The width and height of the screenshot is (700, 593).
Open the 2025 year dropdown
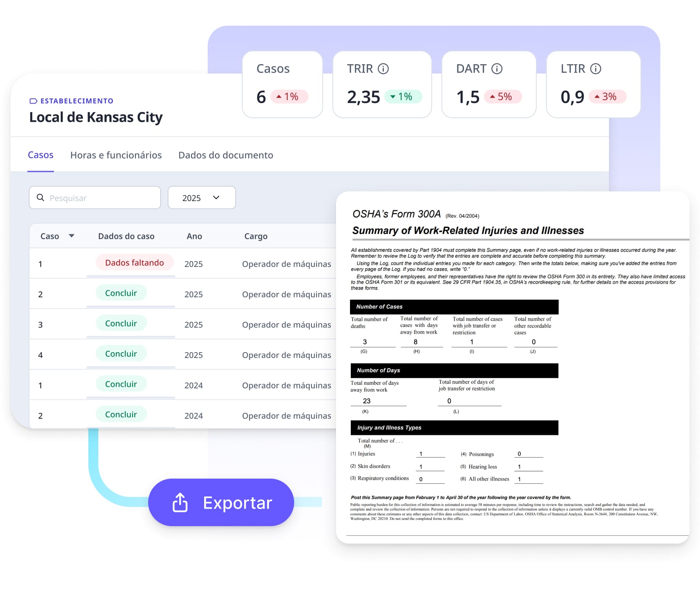[x=201, y=198]
